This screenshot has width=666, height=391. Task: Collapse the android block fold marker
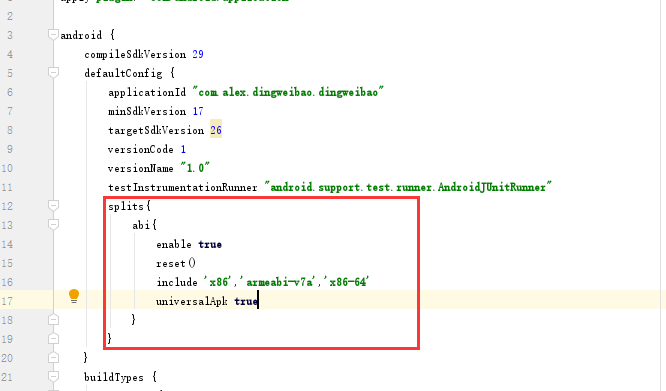[53, 35]
